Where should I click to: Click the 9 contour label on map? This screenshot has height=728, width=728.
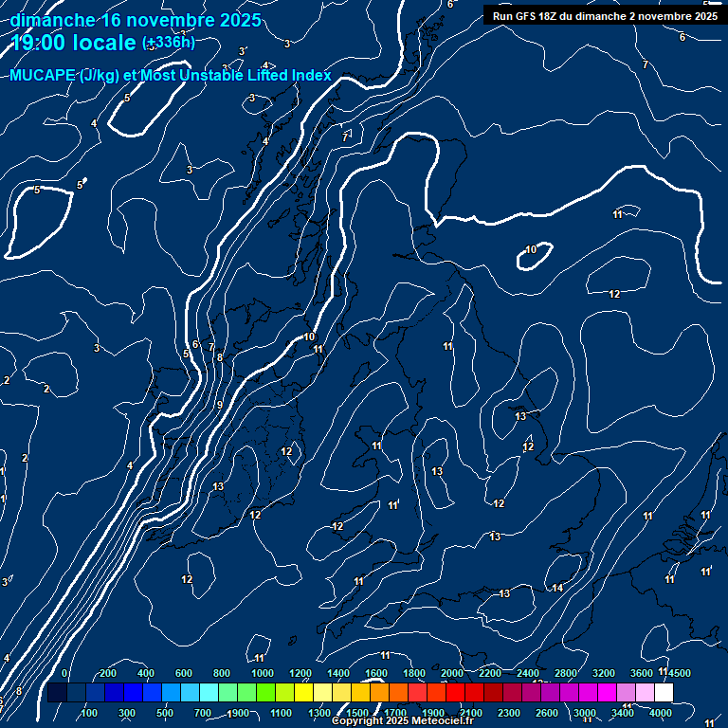coord(220,405)
